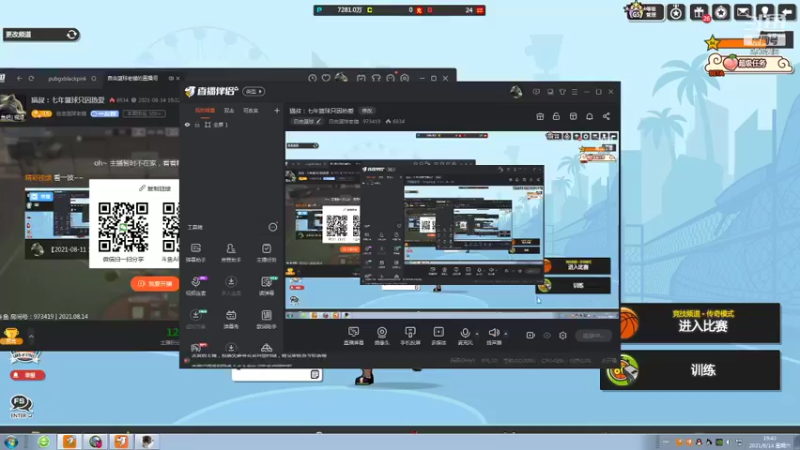Click the medal ranking icon in game top bar
This screenshot has width=800, height=450.
point(676,12)
